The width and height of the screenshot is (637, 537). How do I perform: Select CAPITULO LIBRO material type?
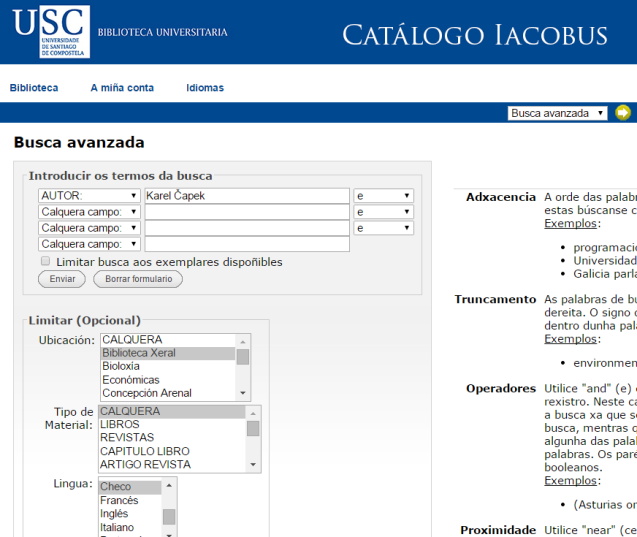[172, 451]
